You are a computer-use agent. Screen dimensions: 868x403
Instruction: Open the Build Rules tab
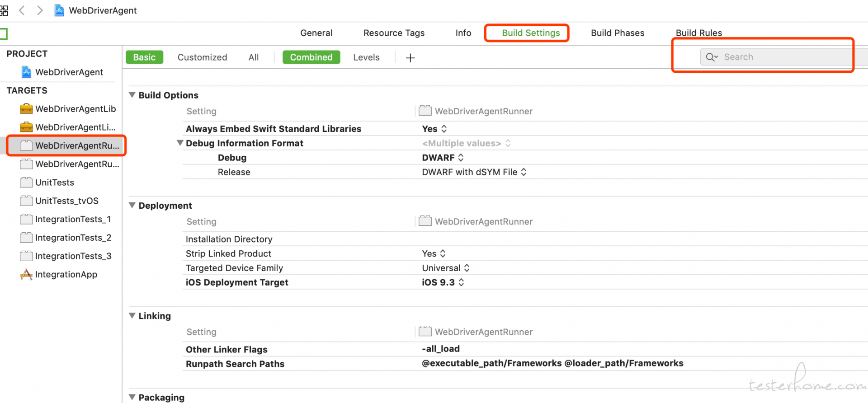pyautogui.click(x=699, y=33)
